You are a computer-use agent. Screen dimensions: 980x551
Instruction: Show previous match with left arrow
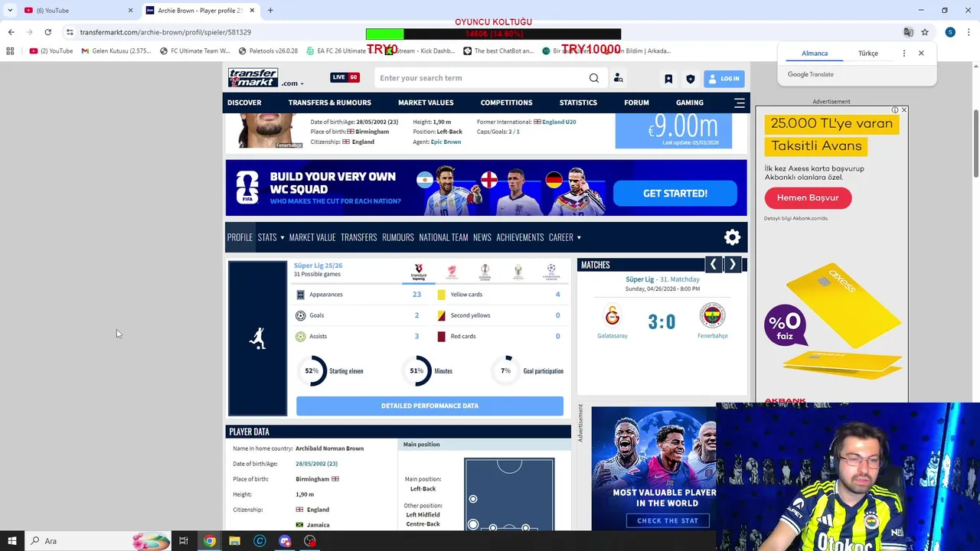[x=713, y=264]
